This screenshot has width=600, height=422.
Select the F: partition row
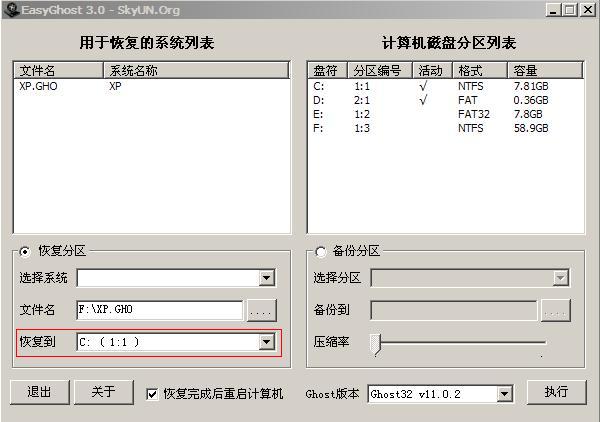click(x=445, y=128)
